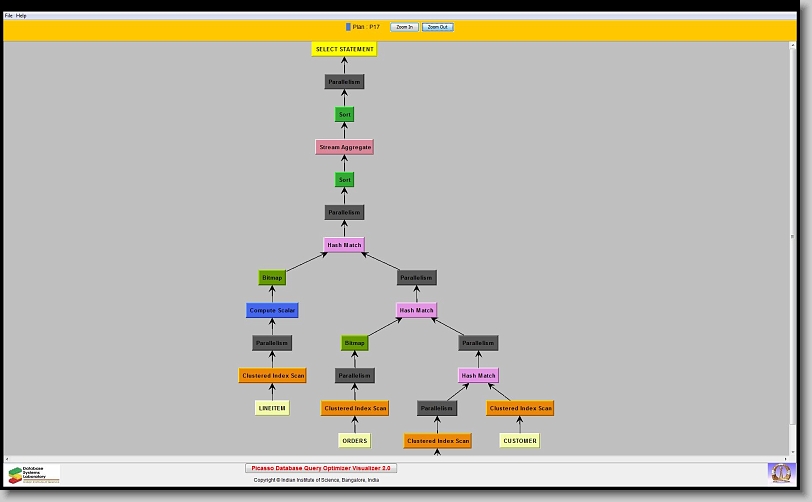The image size is (812, 502).
Task: Select the Sort node above Stream Aggregate
Action: [344, 115]
